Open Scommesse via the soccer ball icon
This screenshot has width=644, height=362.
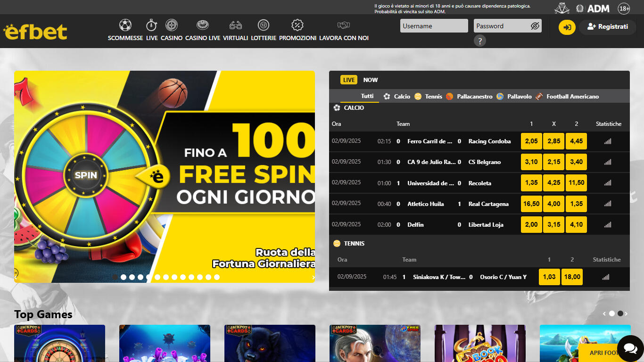[x=125, y=25]
